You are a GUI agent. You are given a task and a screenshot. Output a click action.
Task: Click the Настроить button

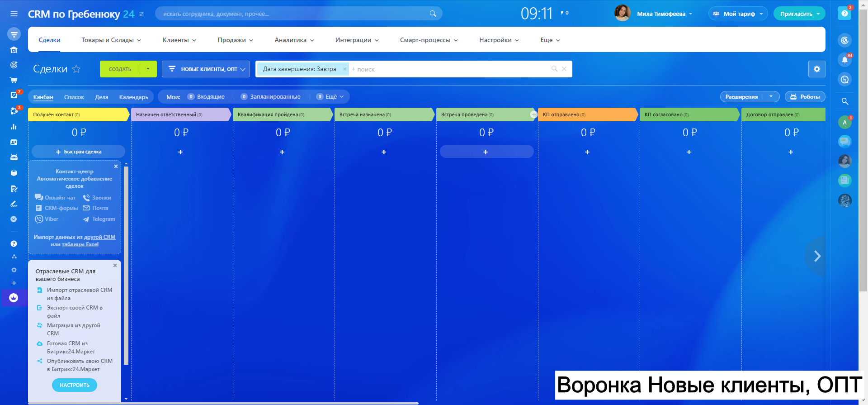(x=75, y=385)
